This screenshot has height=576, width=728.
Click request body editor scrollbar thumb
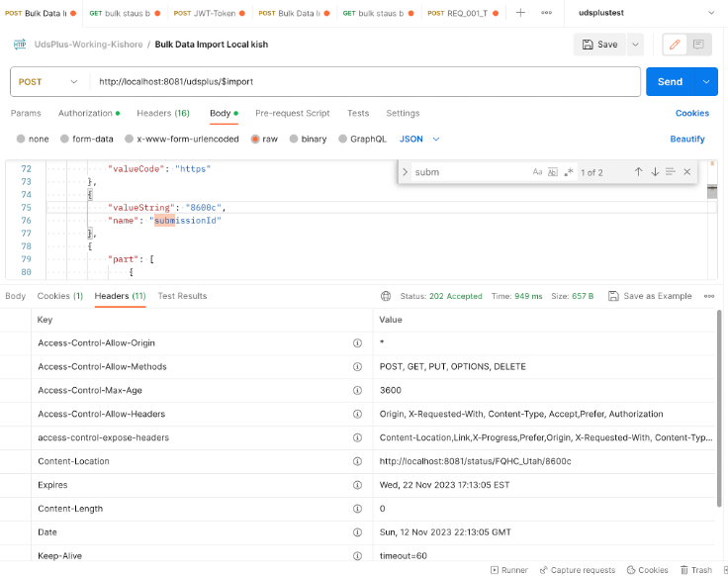point(712,191)
